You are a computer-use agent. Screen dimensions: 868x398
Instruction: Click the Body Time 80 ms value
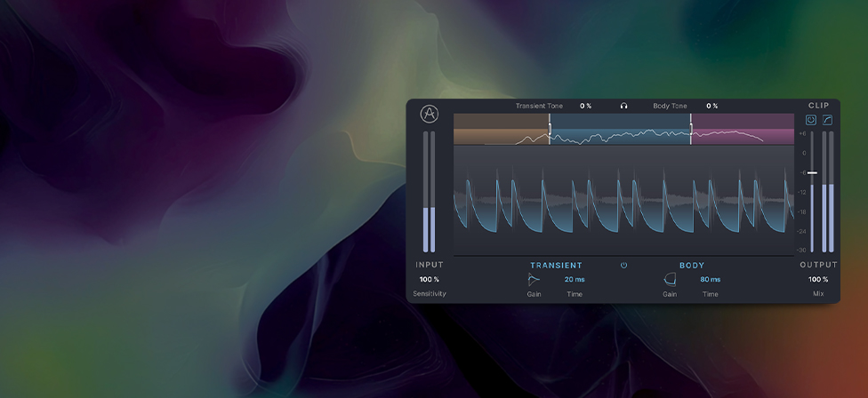point(710,279)
